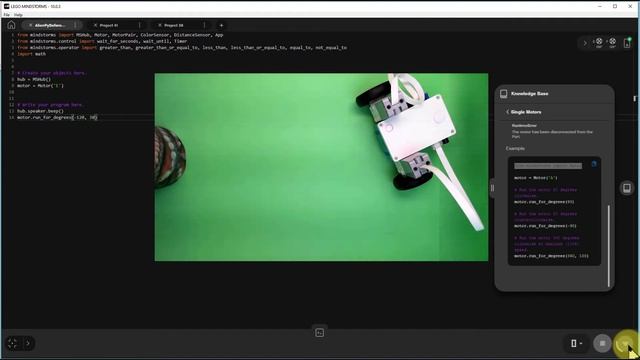Close the AlienPyDefen... project tab
The height and width of the screenshot is (360, 640).
click(30, 25)
